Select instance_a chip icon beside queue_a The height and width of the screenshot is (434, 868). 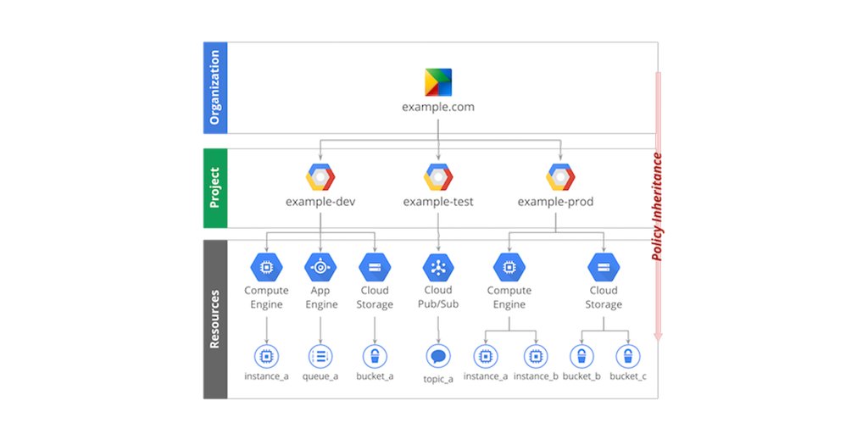266,357
